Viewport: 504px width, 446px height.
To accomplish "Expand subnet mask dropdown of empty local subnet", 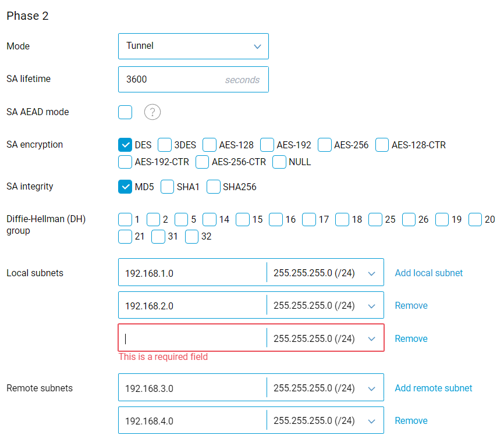I will point(324,338).
